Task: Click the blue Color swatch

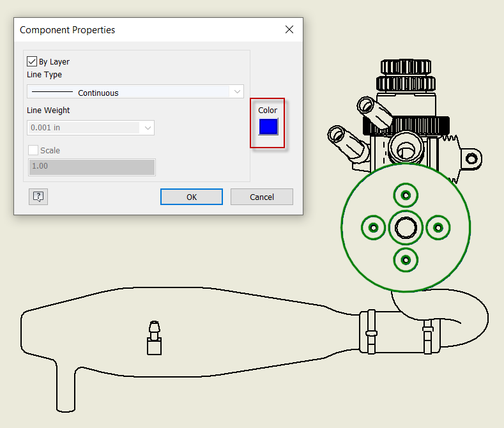Action: pos(268,126)
